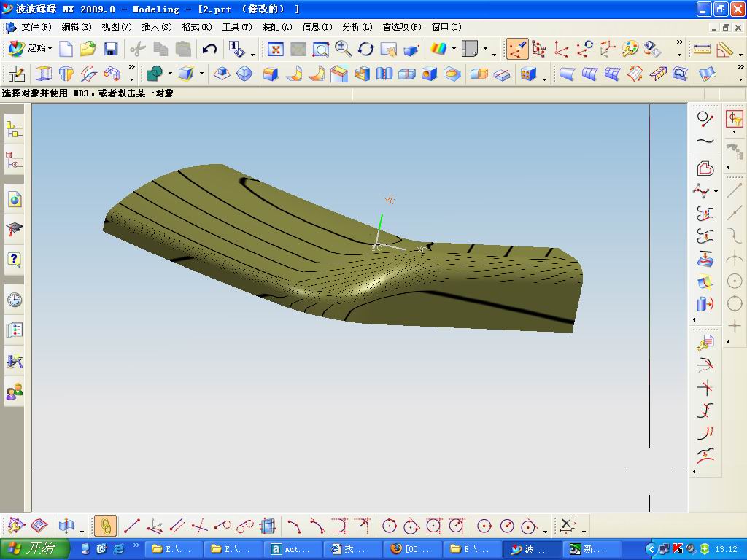
Task: Open the Through Curve Mesh surface tool
Action: click(612, 74)
